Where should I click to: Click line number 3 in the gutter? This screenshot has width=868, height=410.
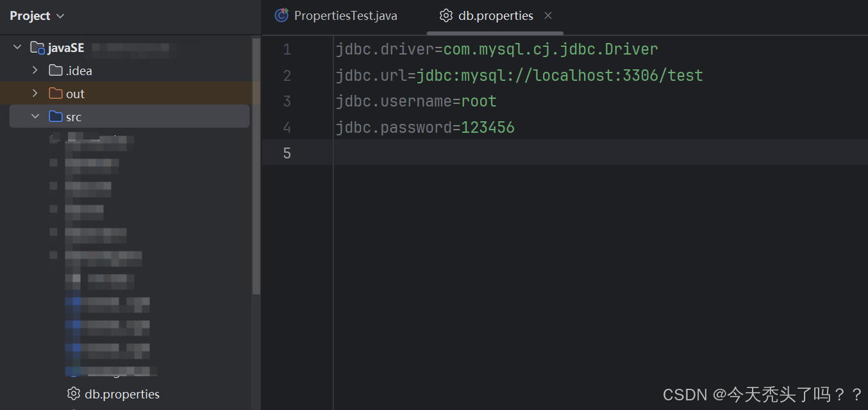[287, 101]
